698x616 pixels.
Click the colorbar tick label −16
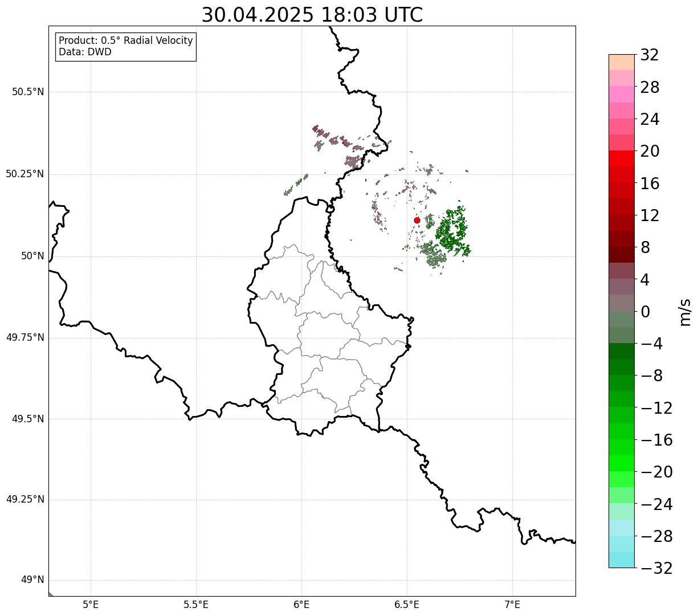(656, 440)
